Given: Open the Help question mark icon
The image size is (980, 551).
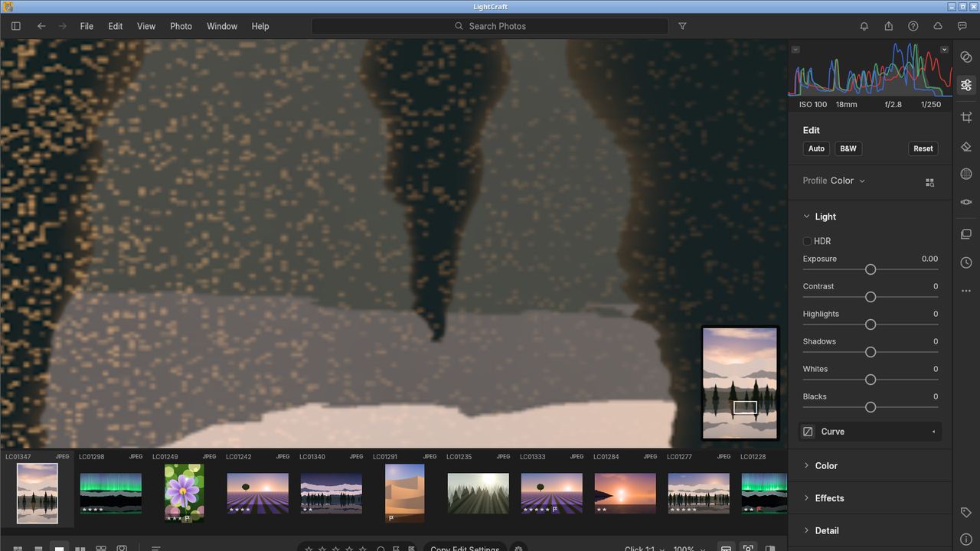Looking at the screenshot, I should coord(913,26).
